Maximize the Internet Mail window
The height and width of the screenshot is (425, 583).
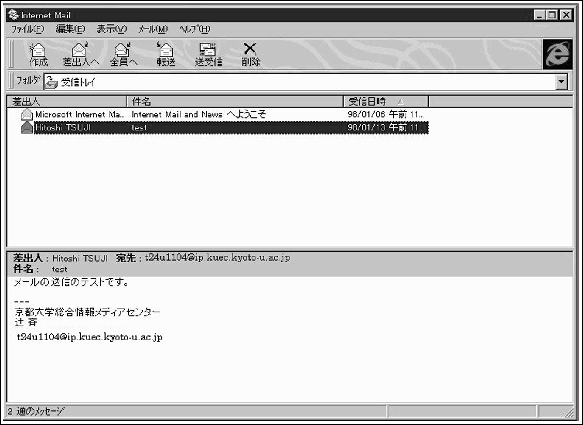click(x=552, y=15)
